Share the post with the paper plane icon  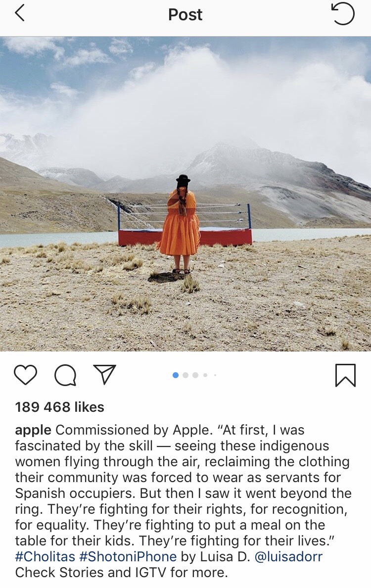pos(104,374)
